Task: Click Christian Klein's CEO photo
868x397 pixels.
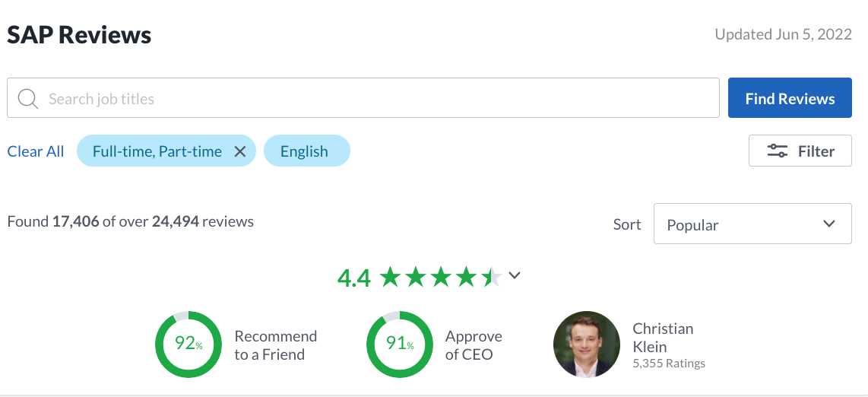Action: pyautogui.click(x=586, y=345)
